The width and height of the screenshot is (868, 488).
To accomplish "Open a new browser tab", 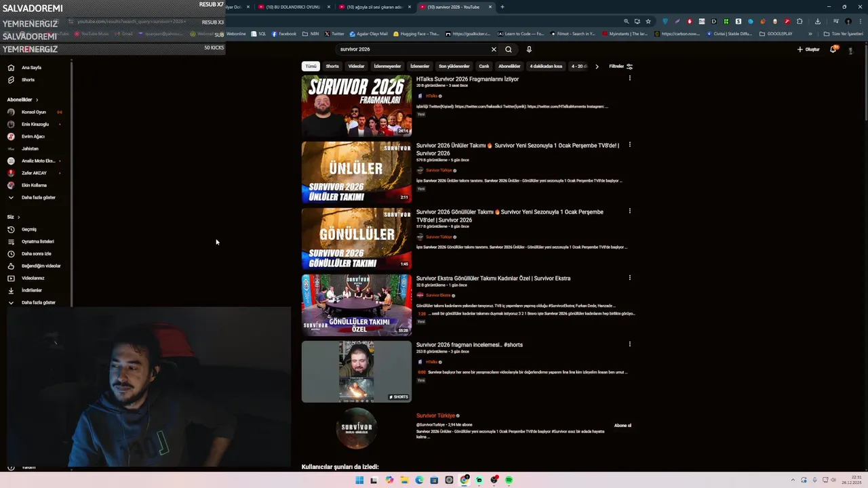I will click(x=502, y=7).
